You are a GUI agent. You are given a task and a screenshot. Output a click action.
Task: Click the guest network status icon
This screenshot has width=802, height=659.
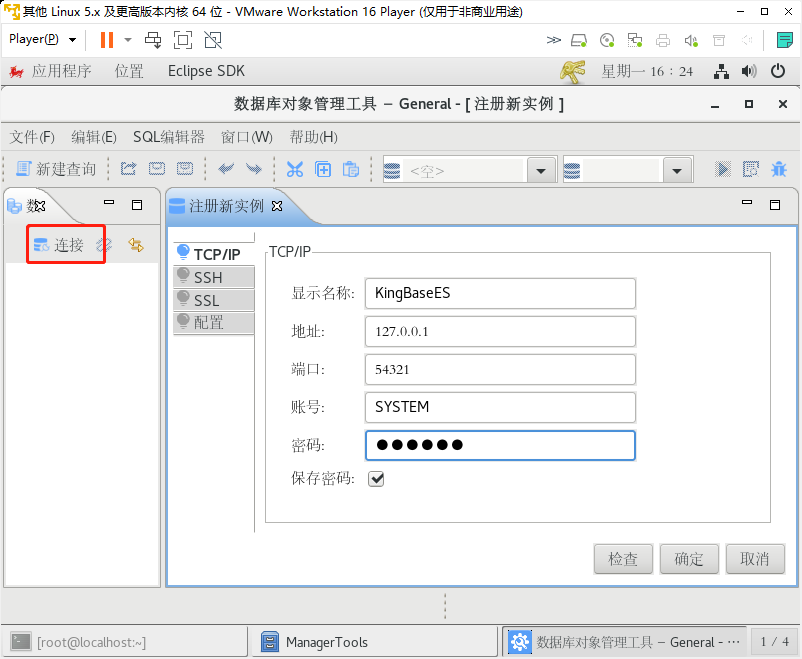[x=721, y=71]
